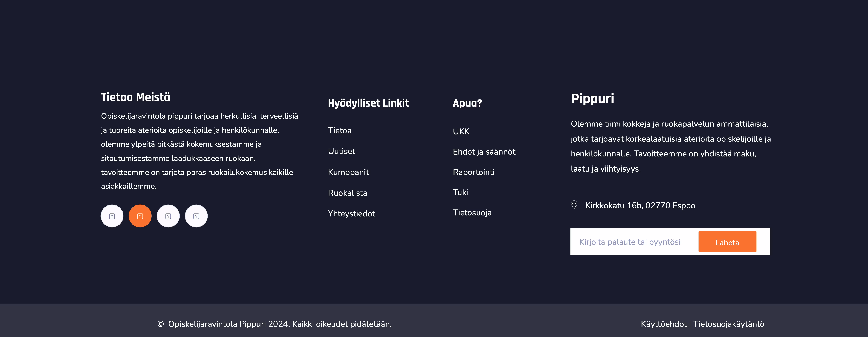Click the location pin icon beside the address
The width and height of the screenshot is (868, 337).
pos(574,205)
